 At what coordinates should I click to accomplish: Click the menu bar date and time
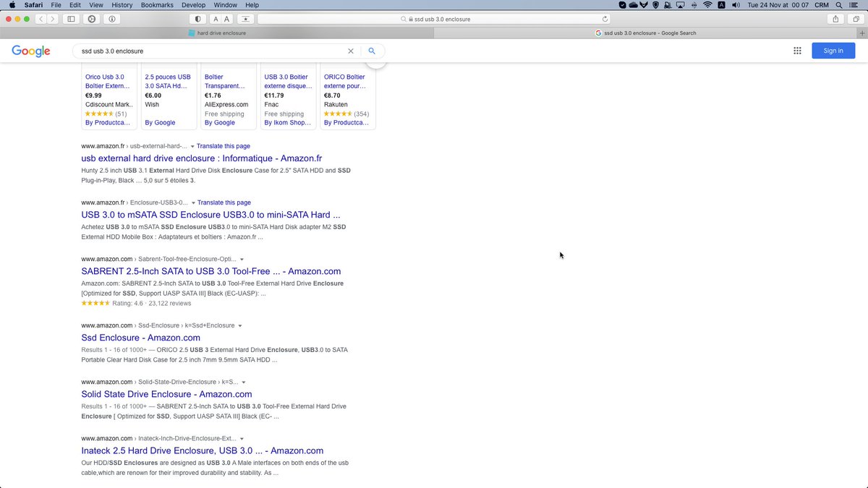[x=778, y=5]
